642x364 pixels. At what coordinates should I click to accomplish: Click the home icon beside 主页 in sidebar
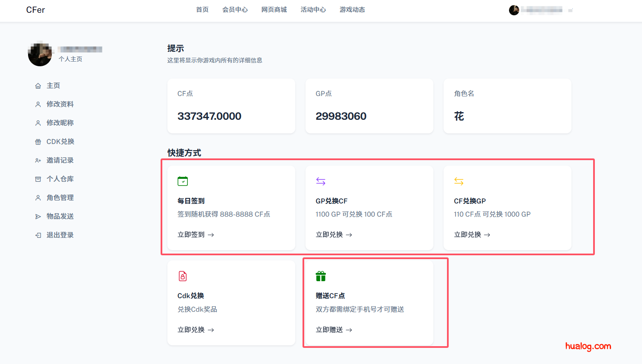tap(38, 85)
